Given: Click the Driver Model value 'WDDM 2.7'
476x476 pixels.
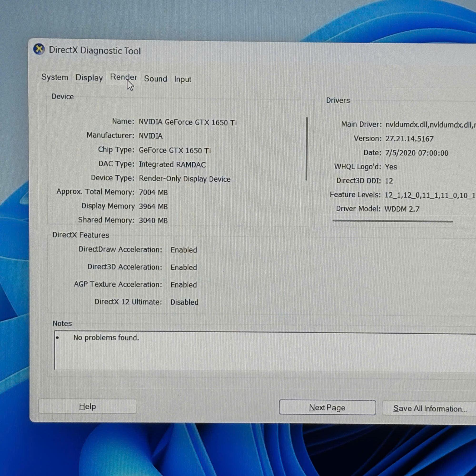Looking at the screenshot, I should [402, 209].
